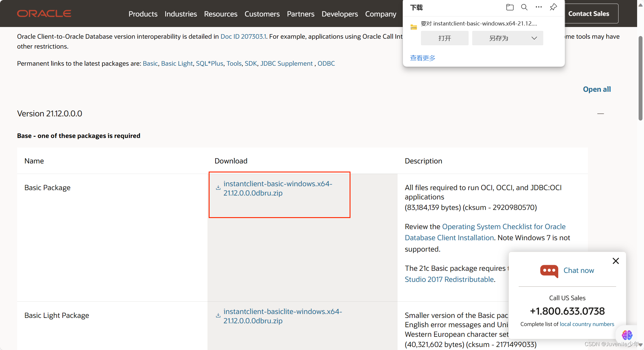Click the Basic Light permanent link
644x350 pixels.
tap(177, 63)
